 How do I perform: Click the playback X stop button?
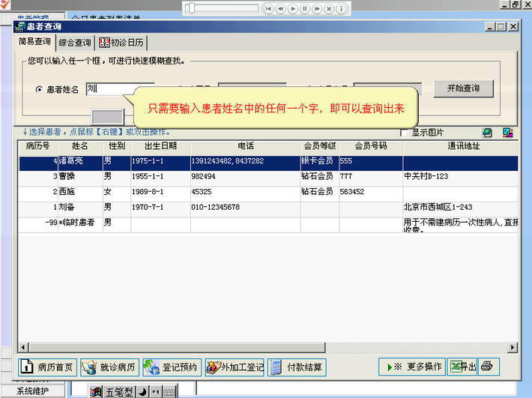pos(329,8)
